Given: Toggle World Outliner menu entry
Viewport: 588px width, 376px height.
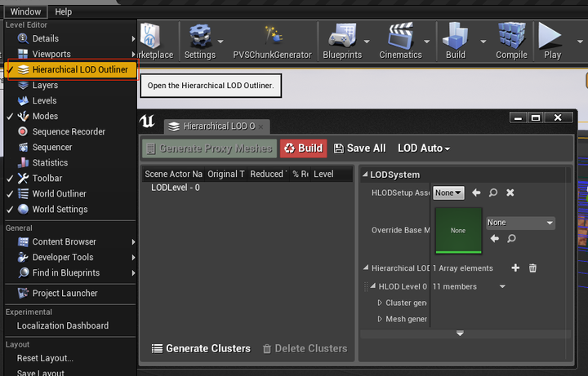Looking at the screenshot, I should (x=70, y=193).
